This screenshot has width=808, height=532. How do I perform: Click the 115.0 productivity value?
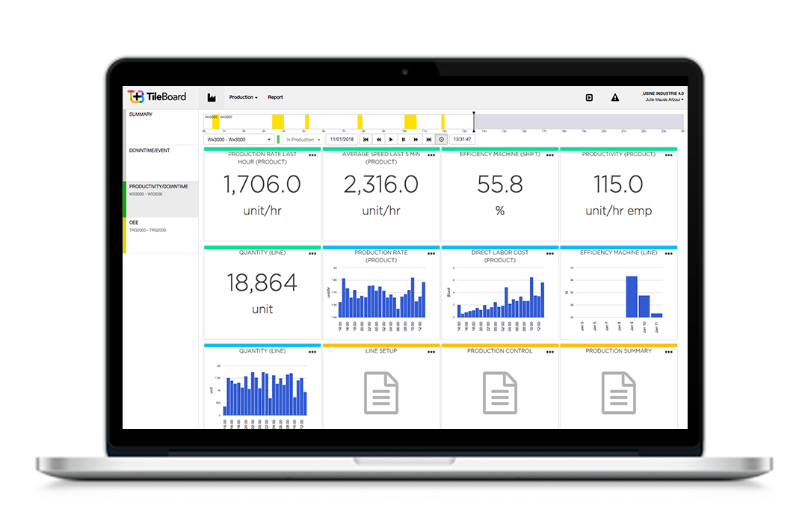(x=618, y=185)
